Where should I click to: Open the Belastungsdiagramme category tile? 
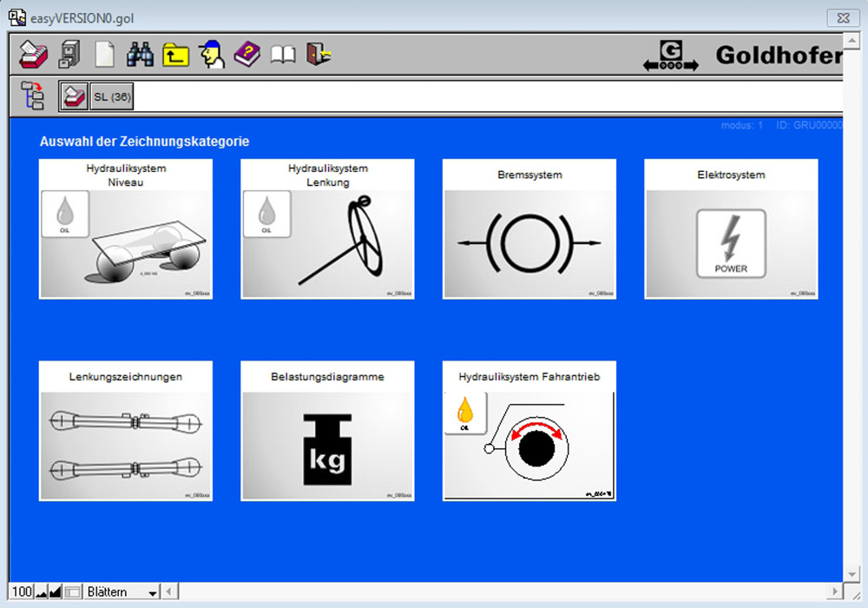[x=327, y=431]
